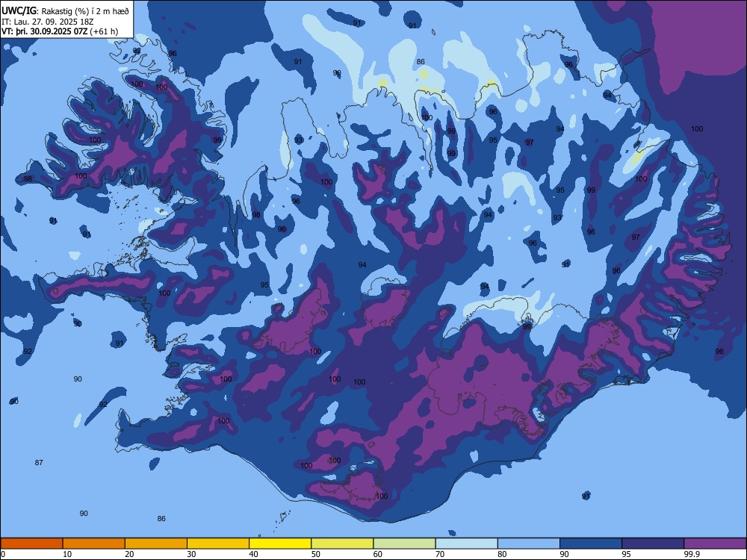Click the '60' legend scale label
The width and height of the screenshot is (747, 560).
(378, 554)
